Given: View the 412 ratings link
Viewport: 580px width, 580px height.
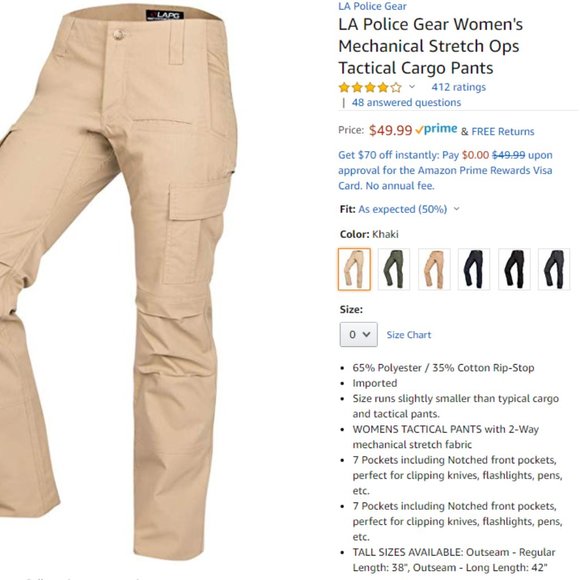Looking at the screenshot, I should click(458, 87).
